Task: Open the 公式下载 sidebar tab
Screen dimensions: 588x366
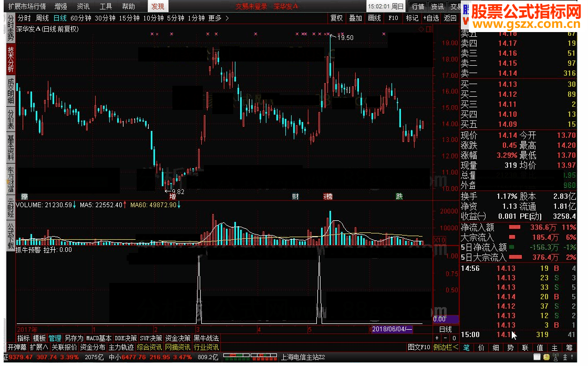Action: coord(11,236)
